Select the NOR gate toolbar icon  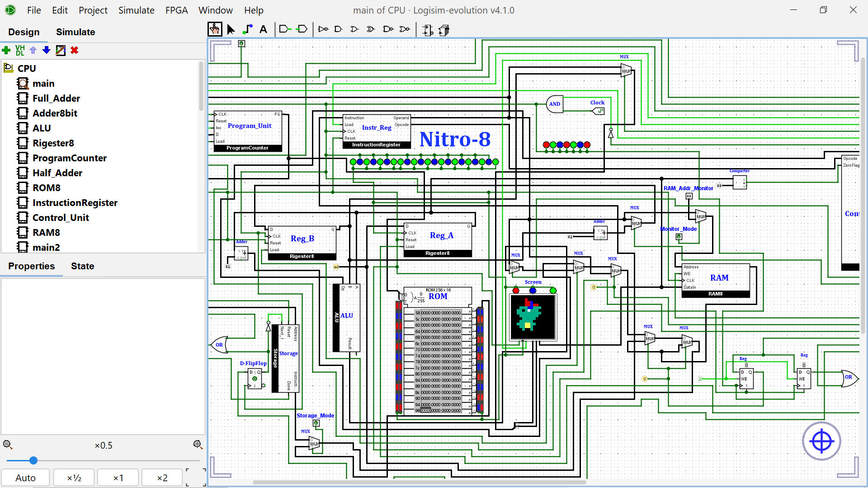pyautogui.click(x=405, y=30)
